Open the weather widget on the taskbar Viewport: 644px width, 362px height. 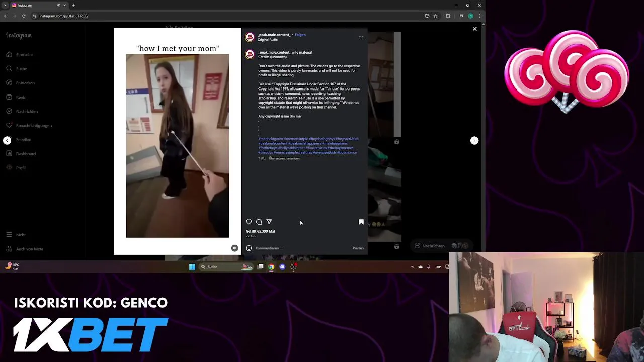(x=12, y=266)
